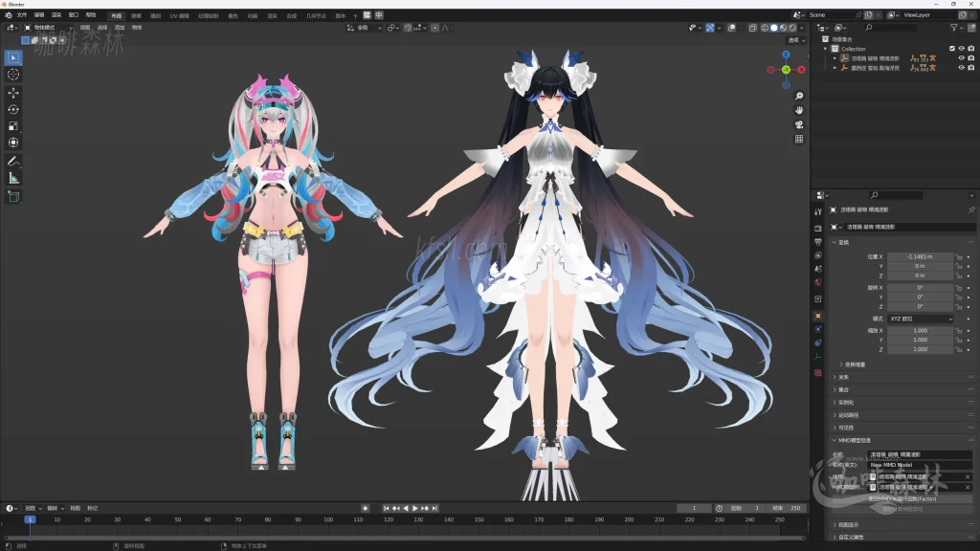Hide Collection with its eye icon
The image size is (980, 551).
point(961,49)
